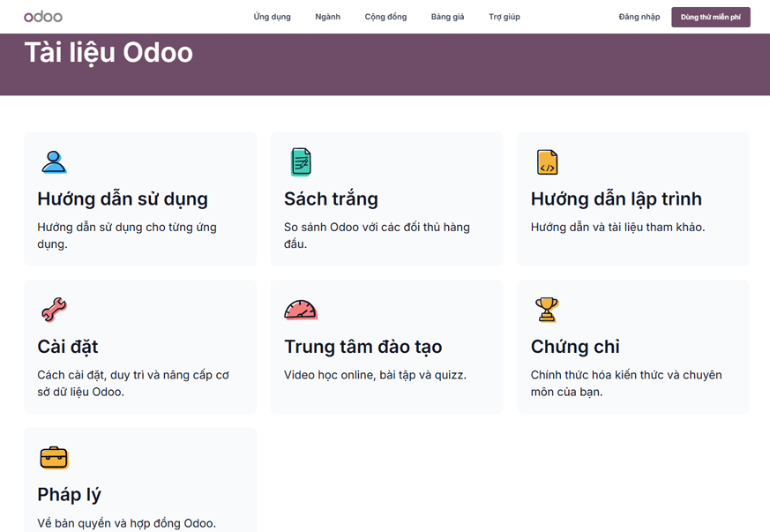Open the Chứng chỉ certification page
The image size is (770, 532).
click(574, 347)
